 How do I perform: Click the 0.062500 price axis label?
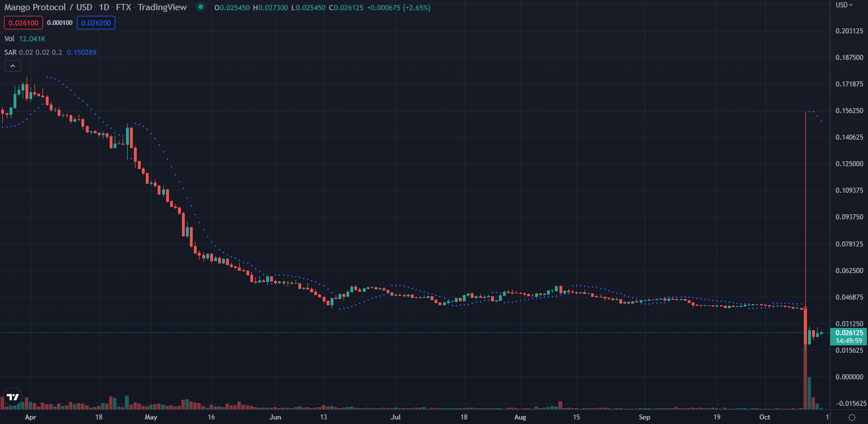pyautogui.click(x=849, y=270)
